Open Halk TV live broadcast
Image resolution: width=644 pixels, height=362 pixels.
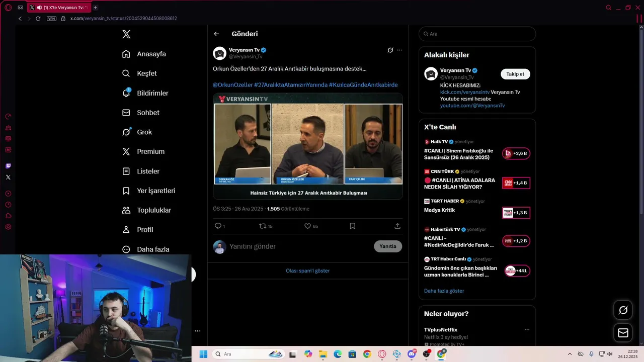tap(477, 150)
